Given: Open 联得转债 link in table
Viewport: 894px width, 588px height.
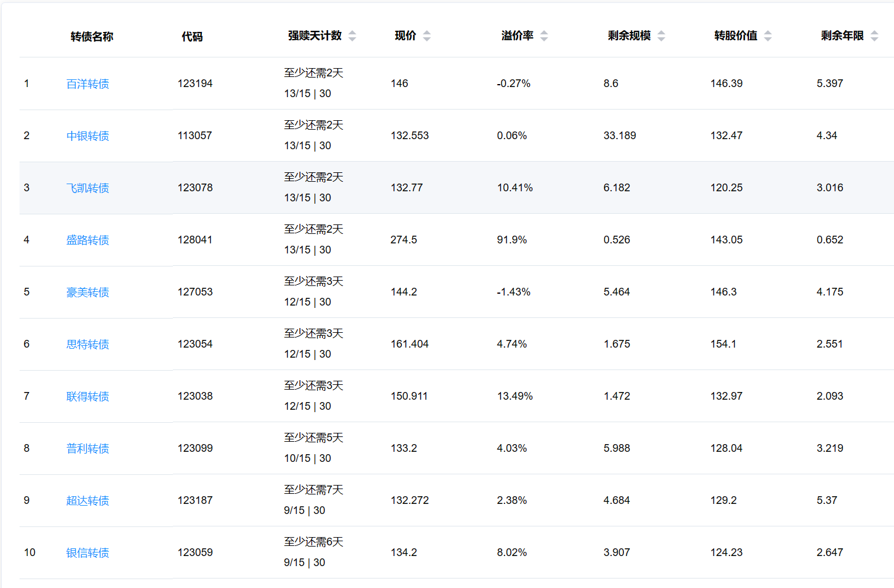Looking at the screenshot, I should click(88, 397).
